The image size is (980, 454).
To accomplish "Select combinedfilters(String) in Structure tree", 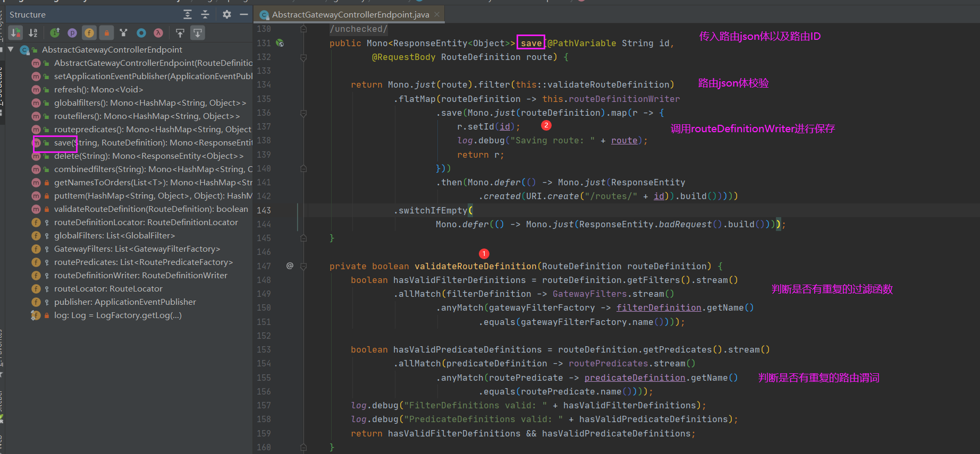I will [x=153, y=169].
